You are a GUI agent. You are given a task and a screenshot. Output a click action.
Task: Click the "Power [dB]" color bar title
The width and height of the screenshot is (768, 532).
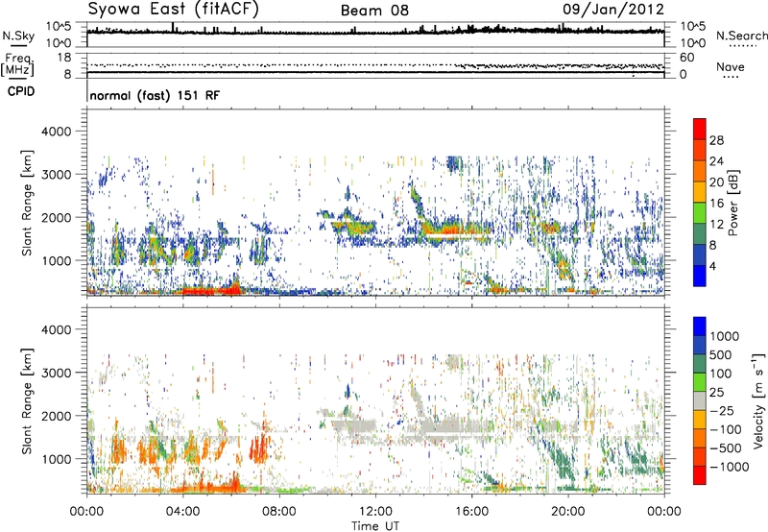(733, 203)
